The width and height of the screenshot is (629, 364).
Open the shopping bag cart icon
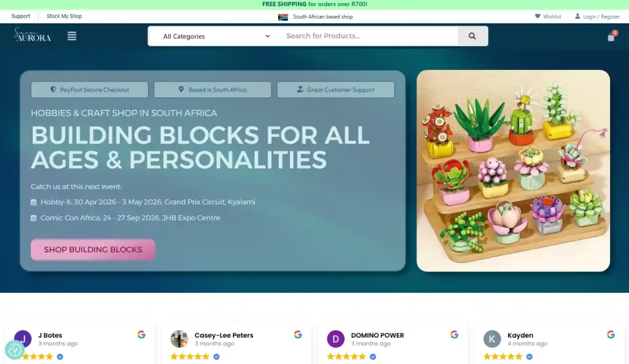(611, 36)
